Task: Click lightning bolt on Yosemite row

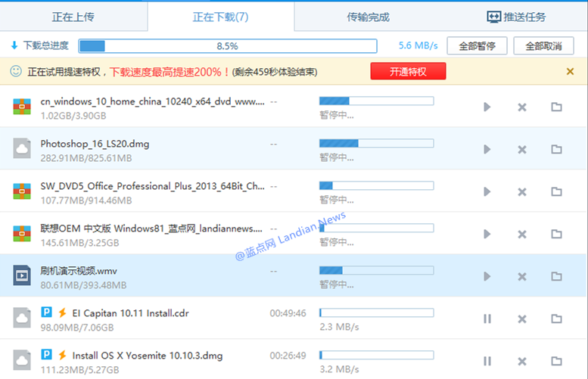Action: point(62,355)
